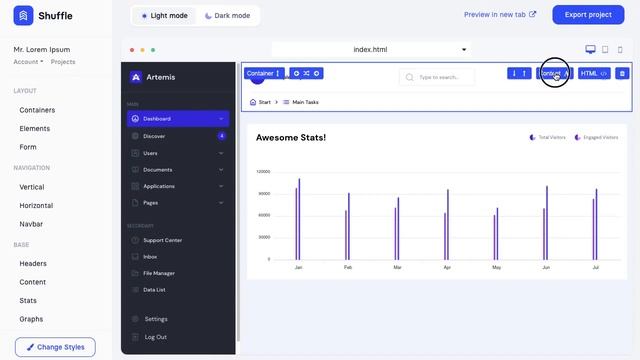The width and height of the screenshot is (640, 360).
Task: Open the Navbar category
Action: (31, 224)
